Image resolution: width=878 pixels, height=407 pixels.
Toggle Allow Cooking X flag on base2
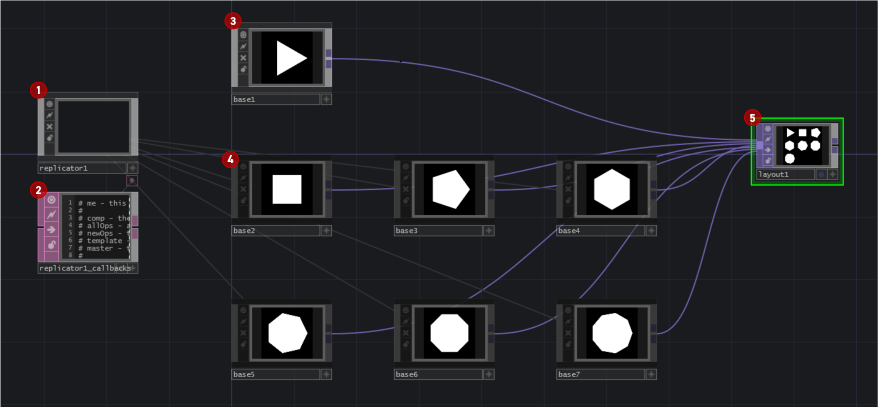pyautogui.click(x=243, y=189)
